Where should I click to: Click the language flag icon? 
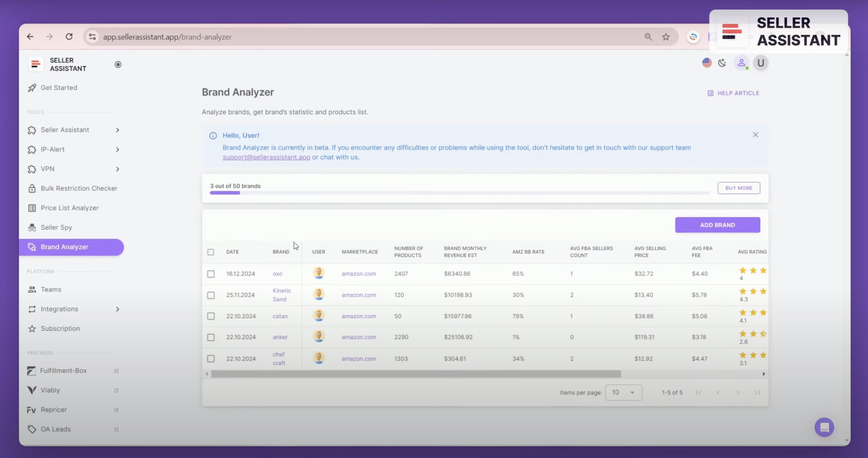tap(707, 63)
